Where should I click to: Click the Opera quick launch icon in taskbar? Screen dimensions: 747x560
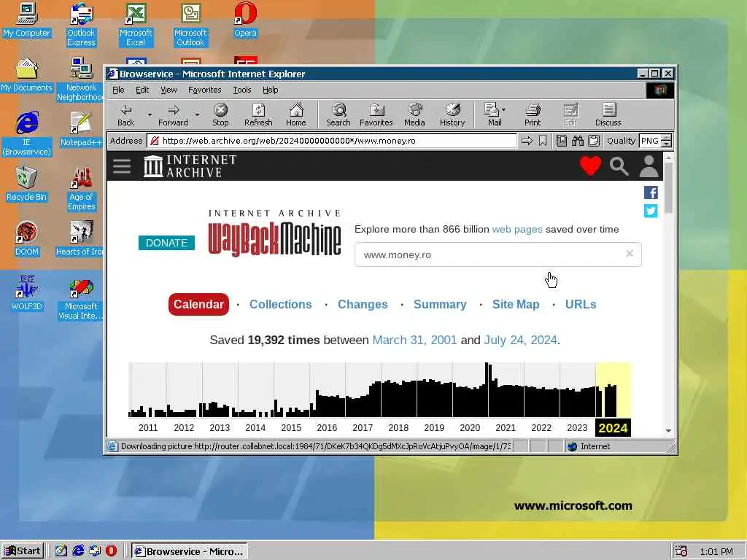point(111,551)
